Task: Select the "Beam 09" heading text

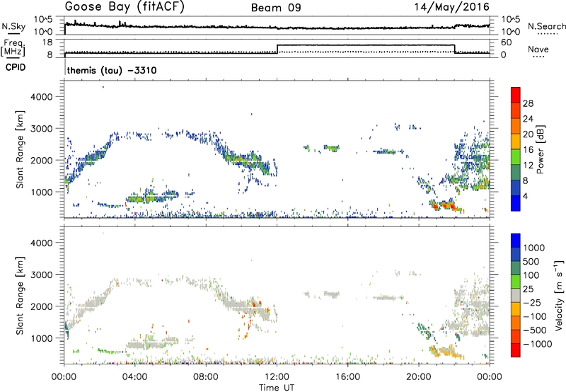Action: pos(276,8)
